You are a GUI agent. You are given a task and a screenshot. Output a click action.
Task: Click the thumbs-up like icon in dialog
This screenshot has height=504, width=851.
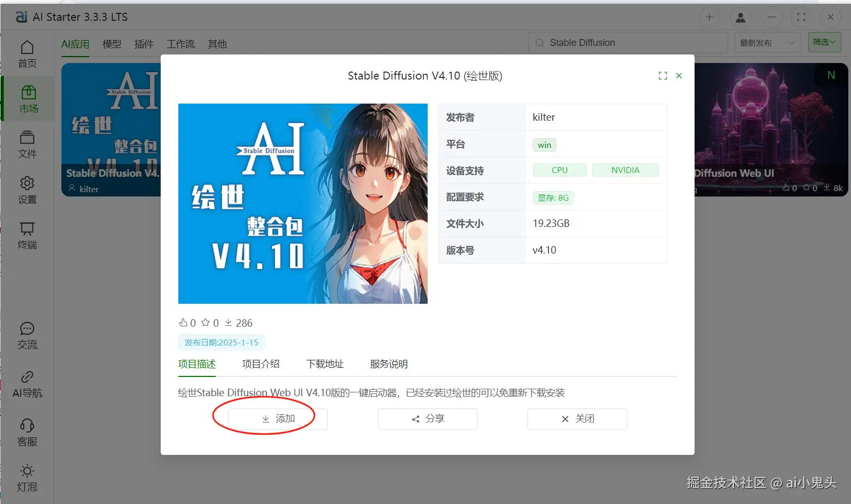(183, 322)
